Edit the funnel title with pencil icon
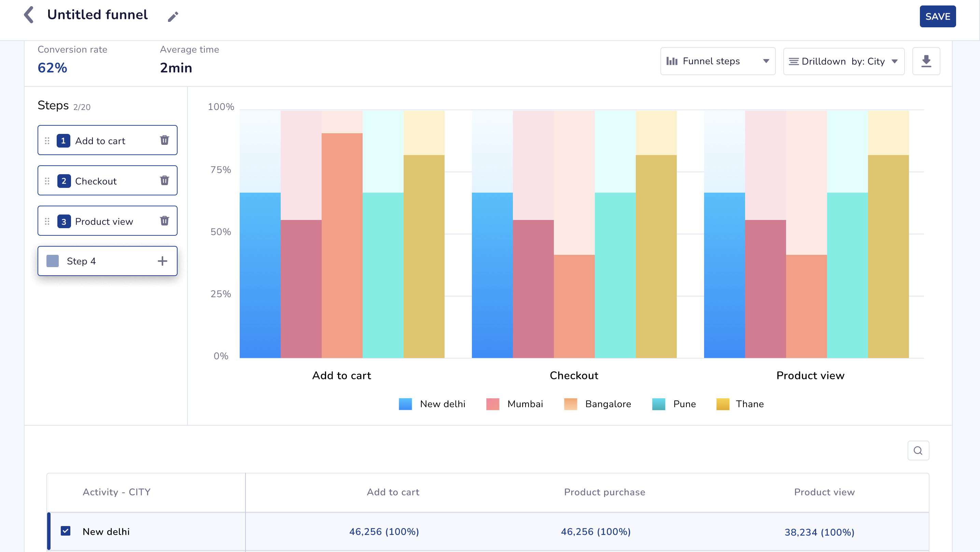This screenshot has height=552, width=980. pos(173,16)
